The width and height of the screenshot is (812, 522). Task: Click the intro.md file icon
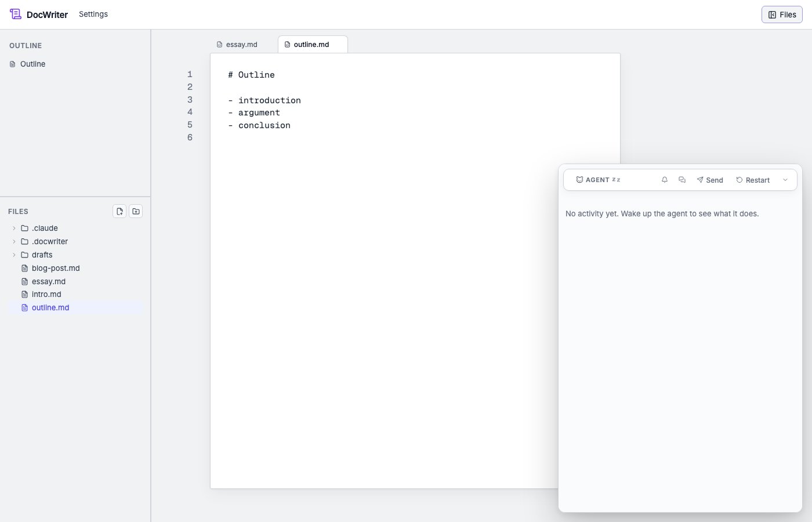pyautogui.click(x=24, y=294)
